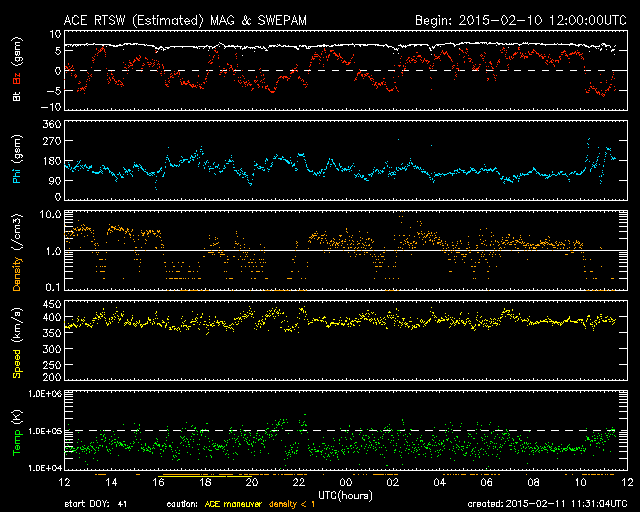Click the 'caution:' footer label
Image resolution: width=640 pixels, height=512 pixels.
coord(182,504)
